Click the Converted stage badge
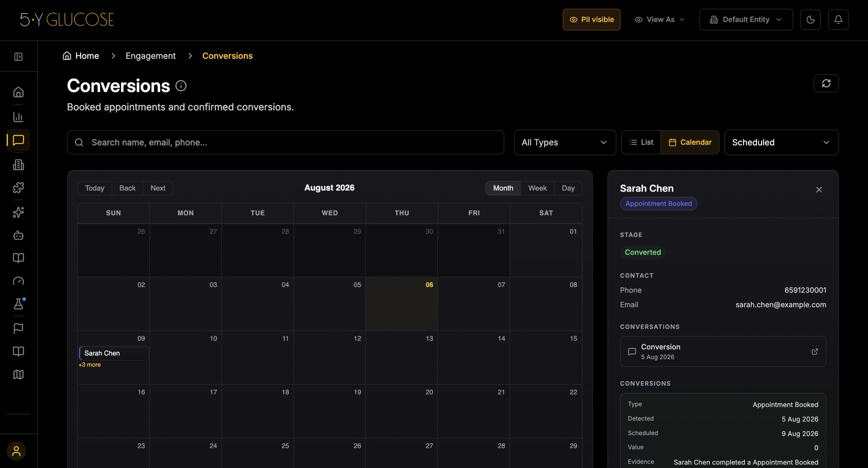 tap(643, 252)
